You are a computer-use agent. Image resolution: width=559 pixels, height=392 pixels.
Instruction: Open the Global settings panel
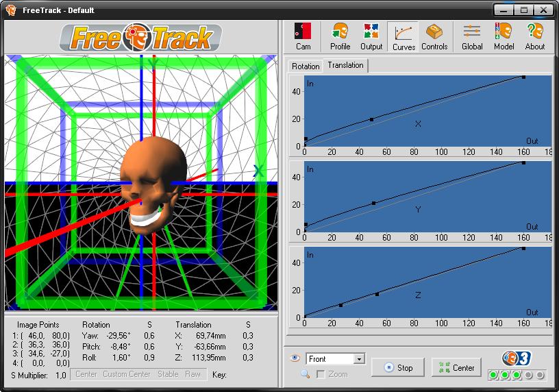click(472, 36)
